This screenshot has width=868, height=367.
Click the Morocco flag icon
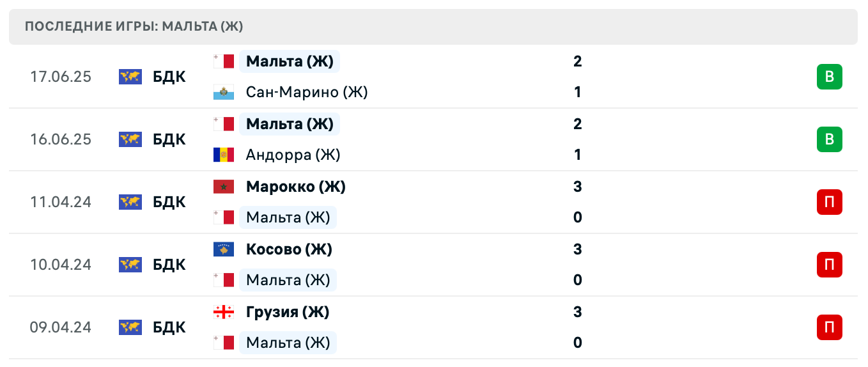pyautogui.click(x=223, y=187)
